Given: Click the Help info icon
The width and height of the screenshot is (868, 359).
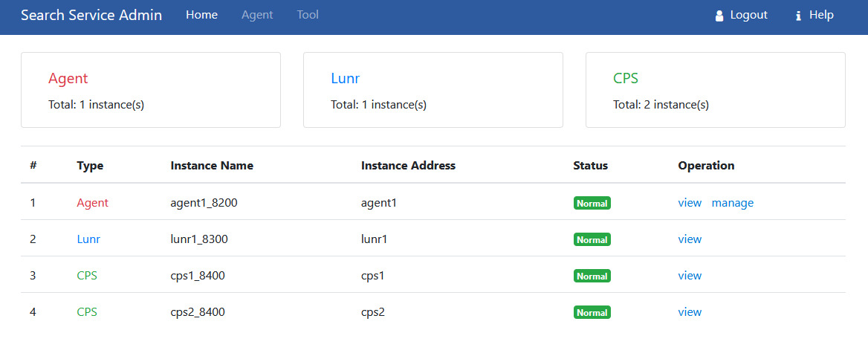Looking at the screenshot, I should click(x=798, y=16).
